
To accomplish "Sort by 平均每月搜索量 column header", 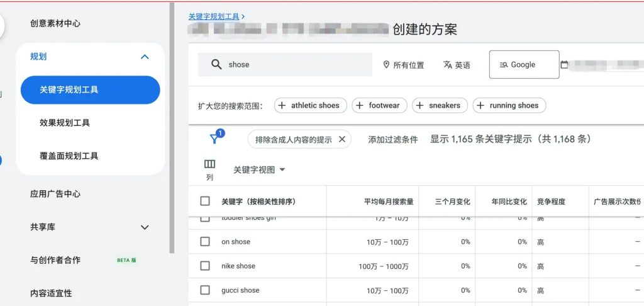I will pos(389,201).
